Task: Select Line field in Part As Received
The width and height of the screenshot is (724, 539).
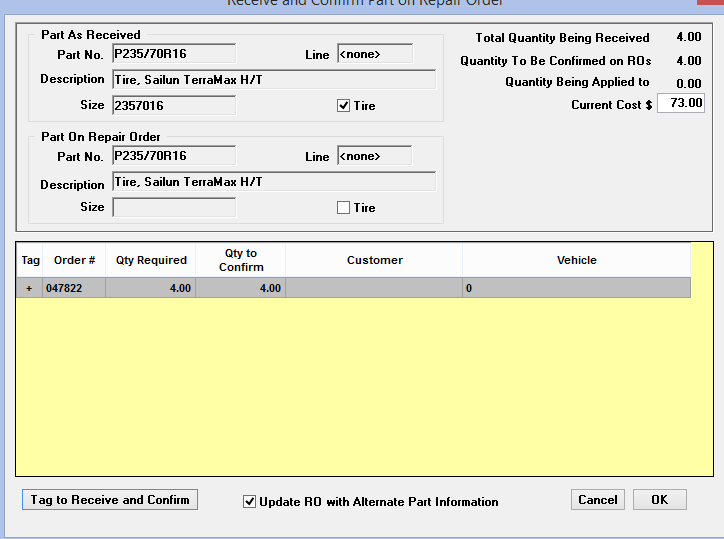Action: [375, 54]
